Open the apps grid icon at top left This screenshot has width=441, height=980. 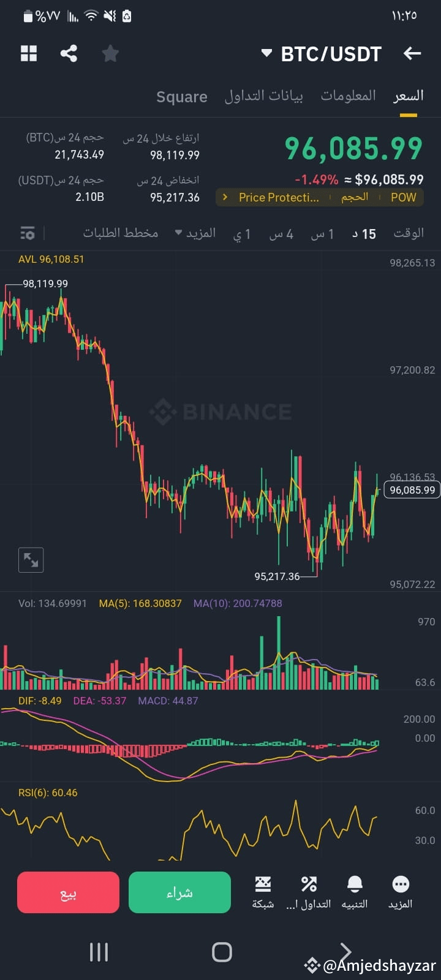28,53
